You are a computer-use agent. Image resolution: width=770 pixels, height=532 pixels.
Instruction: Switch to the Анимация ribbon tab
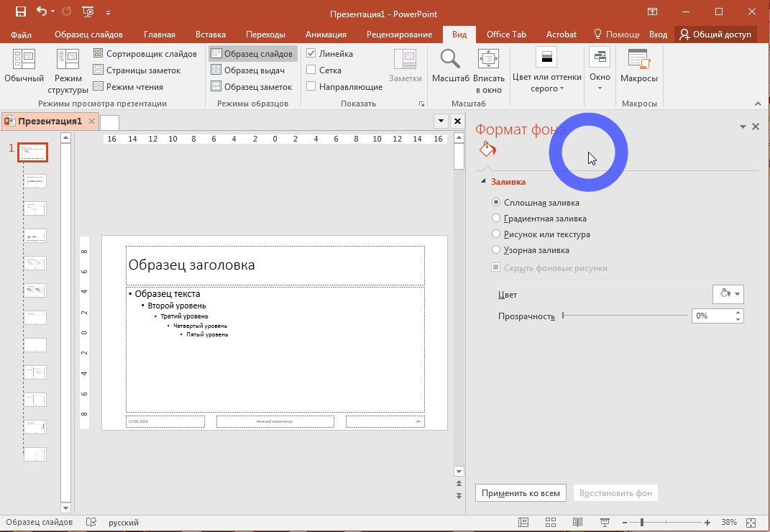pos(326,35)
